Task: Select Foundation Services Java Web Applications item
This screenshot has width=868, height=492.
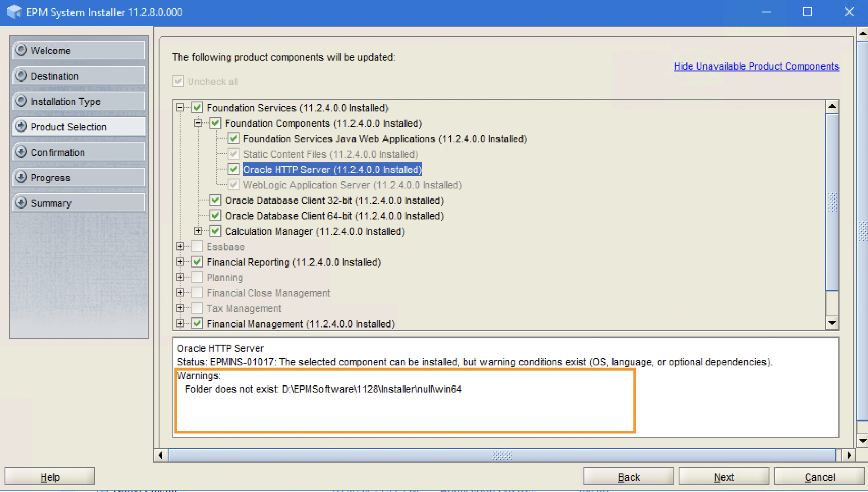Action: tap(385, 139)
